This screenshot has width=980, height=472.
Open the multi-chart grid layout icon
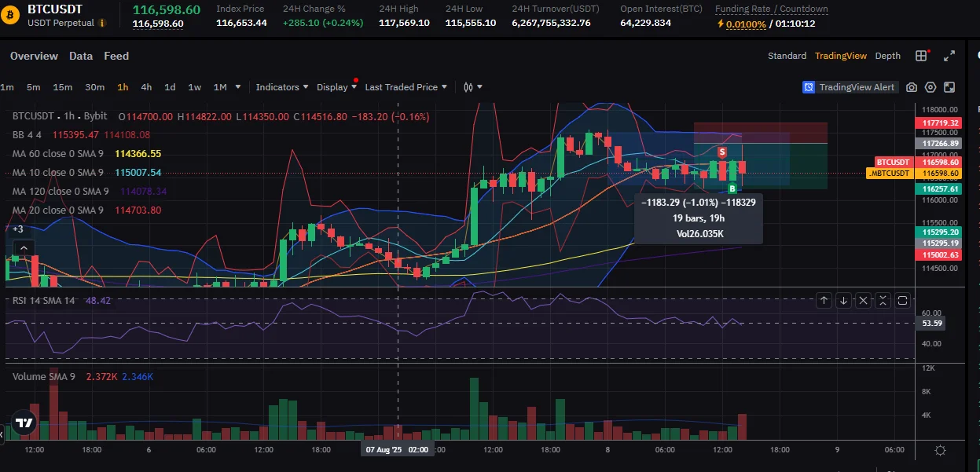tap(922, 56)
